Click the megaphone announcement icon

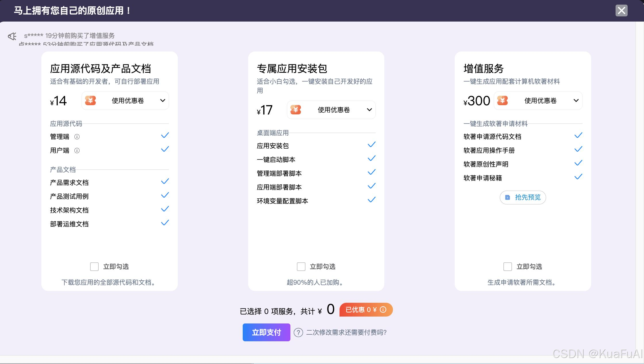coord(12,36)
